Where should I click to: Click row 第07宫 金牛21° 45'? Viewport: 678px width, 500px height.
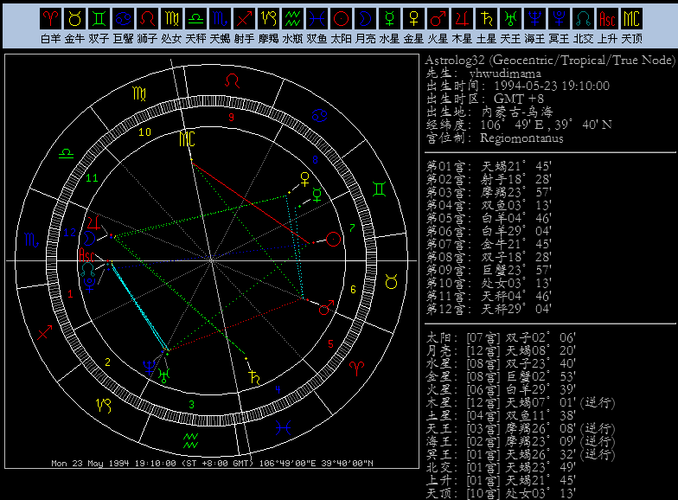489,244
